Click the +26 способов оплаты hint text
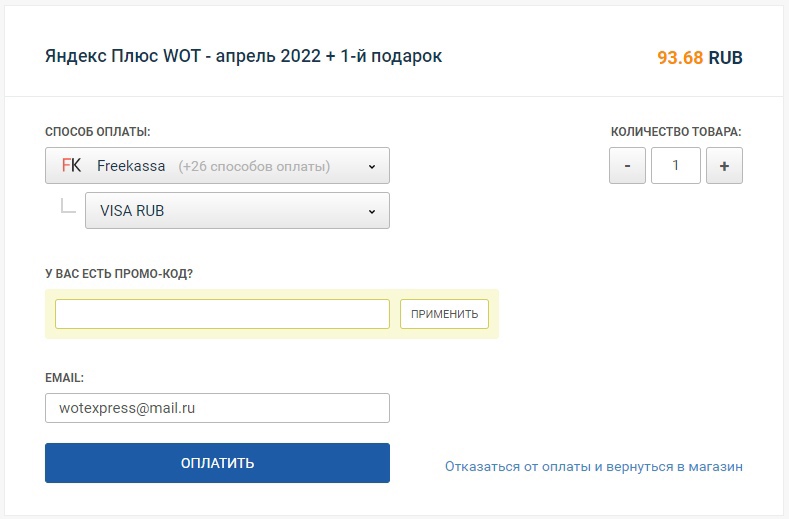The width and height of the screenshot is (789, 519). pyautogui.click(x=254, y=167)
